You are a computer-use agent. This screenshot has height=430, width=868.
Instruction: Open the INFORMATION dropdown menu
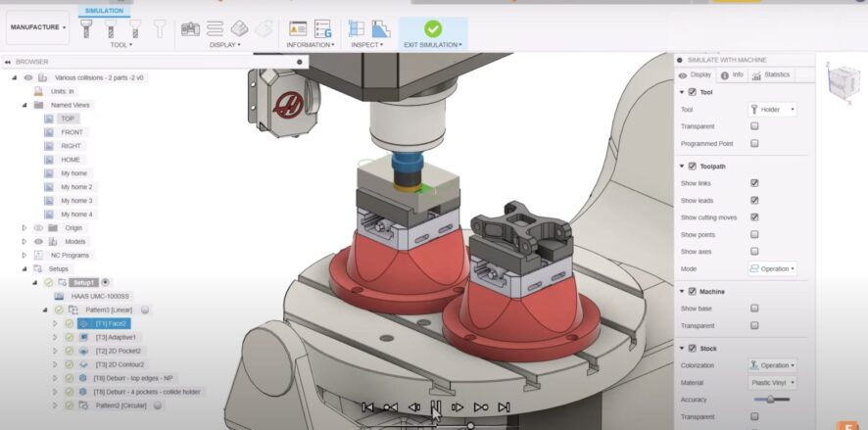pos(311,45)
